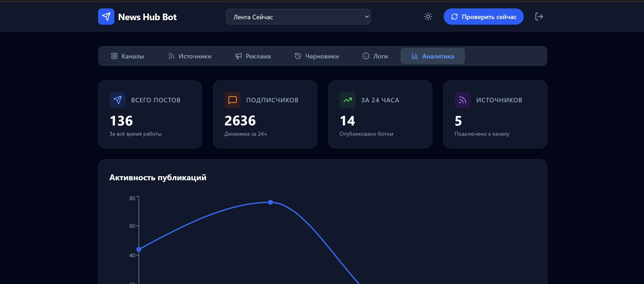
Task: Click the Аналитика bar chart icon
Action: [415, 56]
